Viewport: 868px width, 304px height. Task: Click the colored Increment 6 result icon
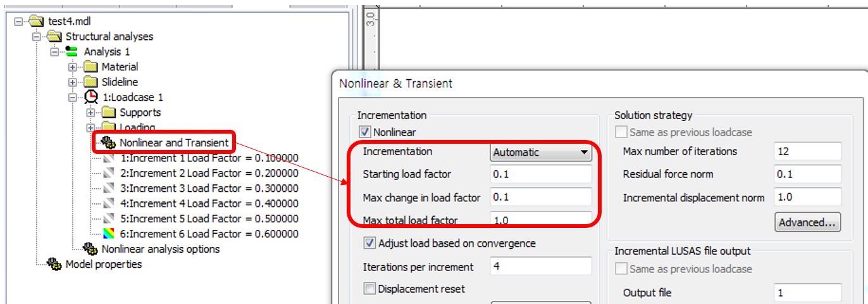(109, 234)
